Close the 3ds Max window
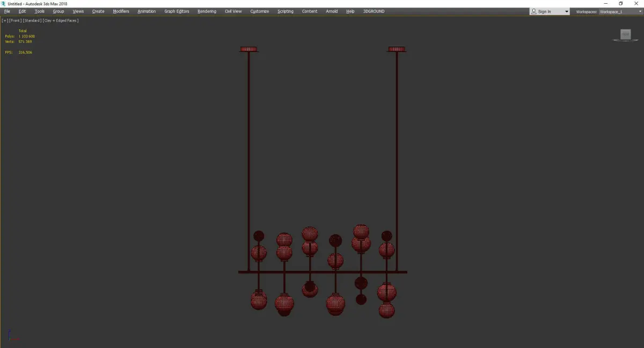 point(636,4)
